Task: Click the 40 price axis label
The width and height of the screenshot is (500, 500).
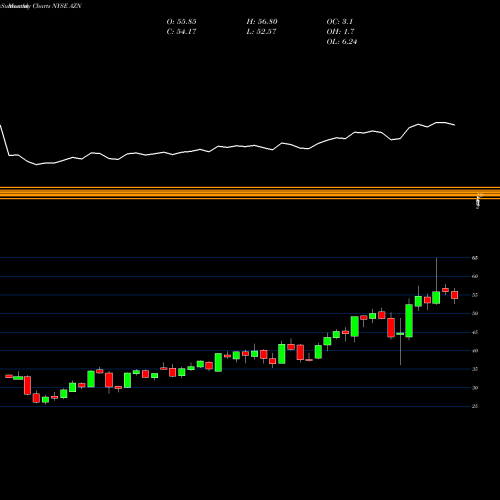Action: 475,351
